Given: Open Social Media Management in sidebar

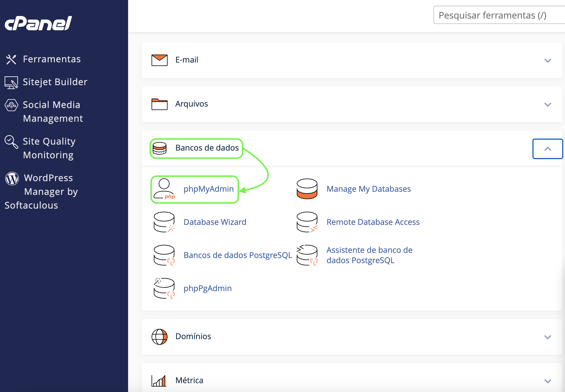Looking at the screenshot, I should coord(53,112).
